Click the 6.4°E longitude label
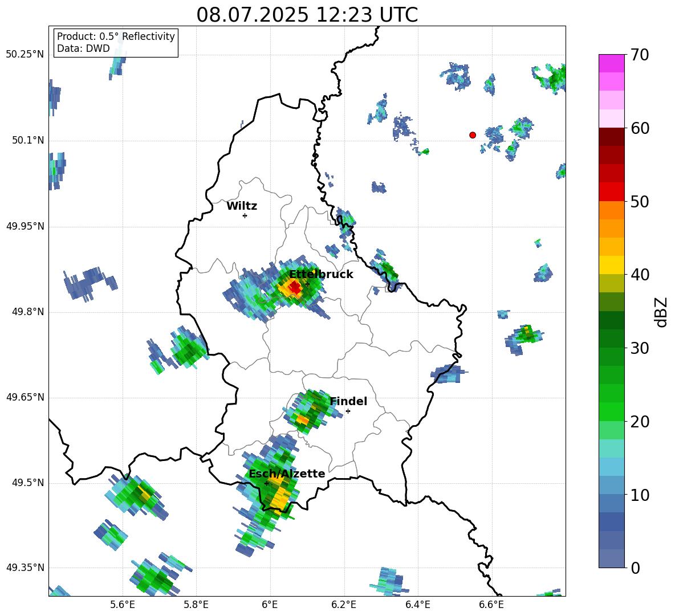 click(418, 605)
